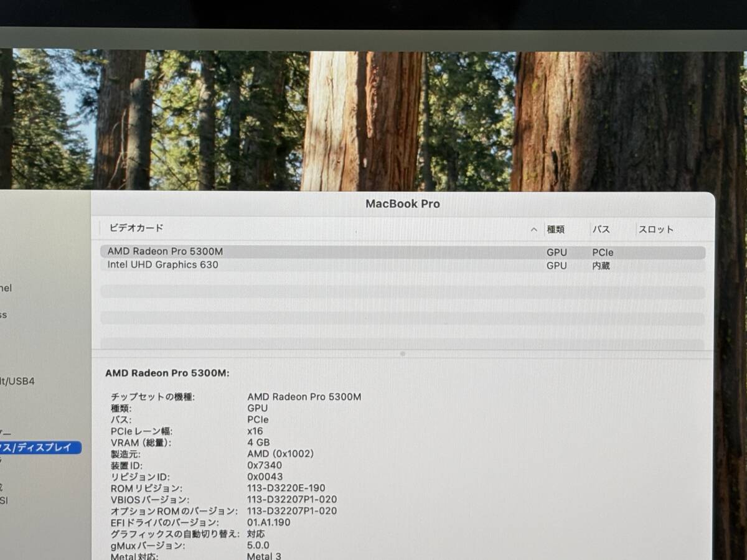Image resolution: width=747 pixels, height=560 pixels.
Task: Click the 113-D32207P1-020 value beside VBIOSバージョン
Action: [292, 500]
